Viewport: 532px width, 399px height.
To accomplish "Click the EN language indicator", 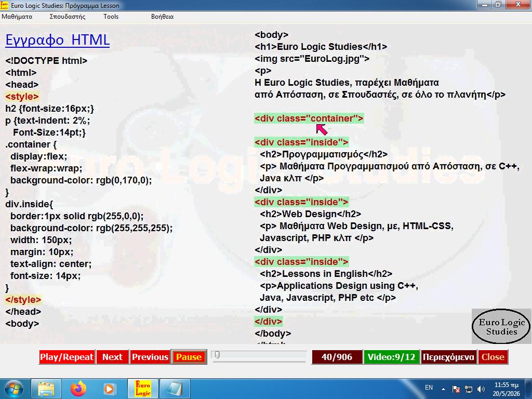I will (x=429, y=388).
